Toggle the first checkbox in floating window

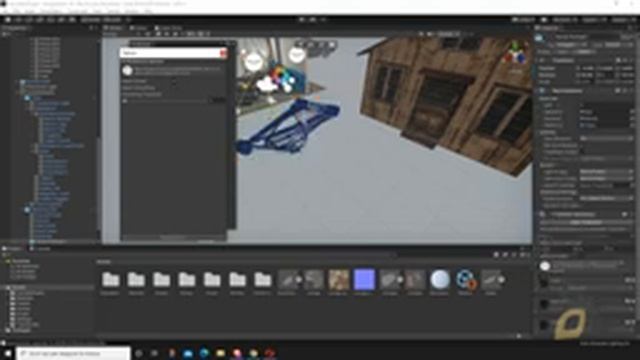coord(174,81)
